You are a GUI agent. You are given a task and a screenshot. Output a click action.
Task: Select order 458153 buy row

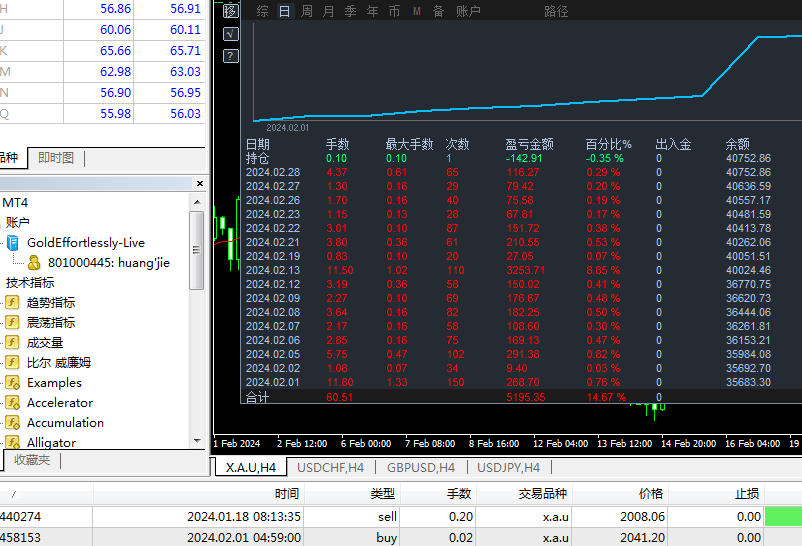401,537
